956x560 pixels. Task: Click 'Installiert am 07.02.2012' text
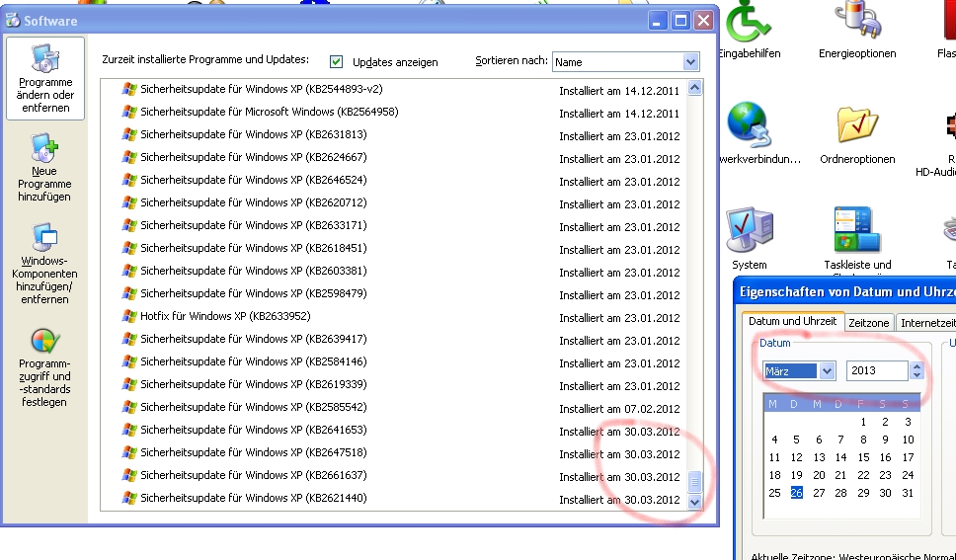click(619, 409)
